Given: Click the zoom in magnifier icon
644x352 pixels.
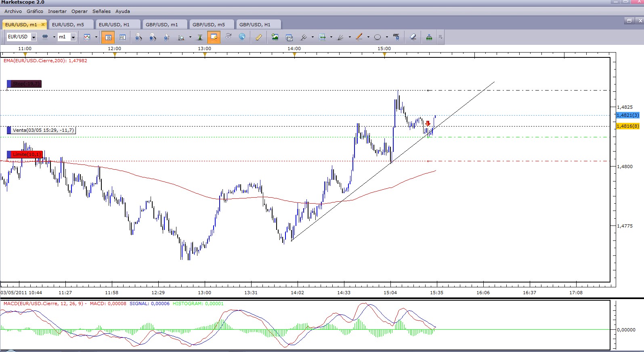Looking at the screenshot, I should coord(138,37).
